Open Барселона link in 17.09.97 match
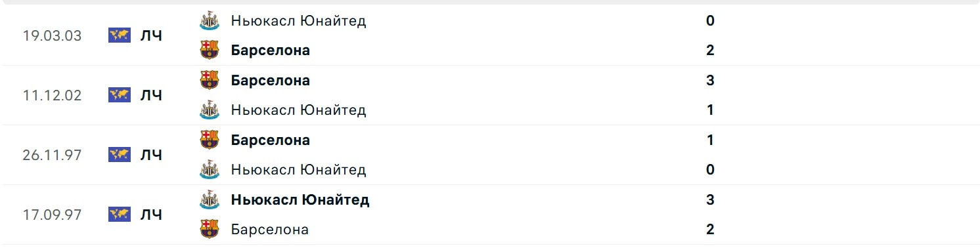Screen dimensions: 980x248 (x=270, y=229)
